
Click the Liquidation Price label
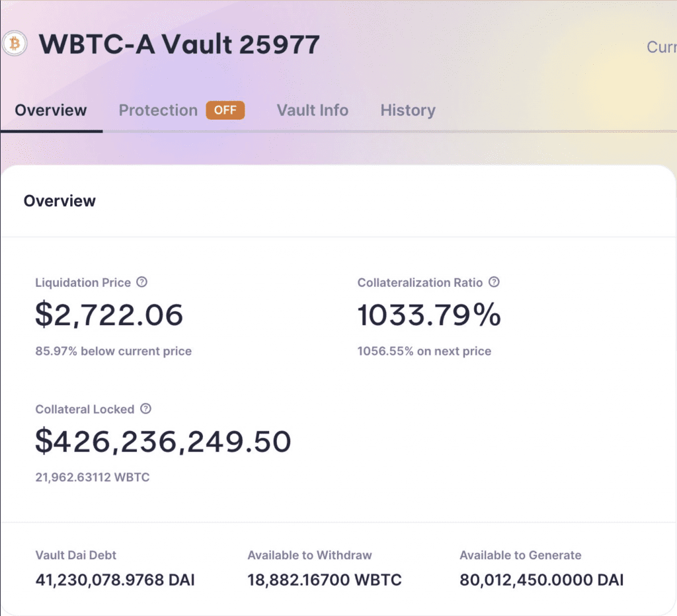[83, 283]
